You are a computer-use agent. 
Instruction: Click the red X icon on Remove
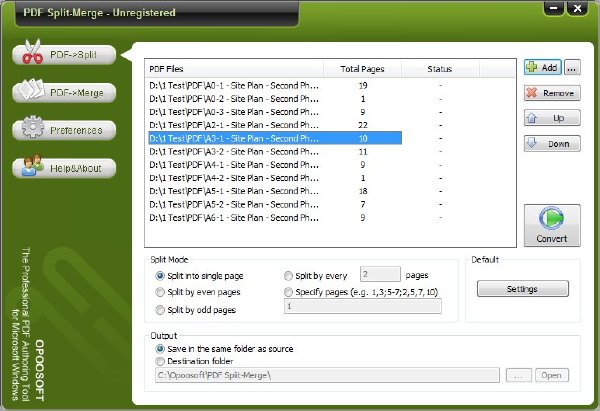(532, 92)
